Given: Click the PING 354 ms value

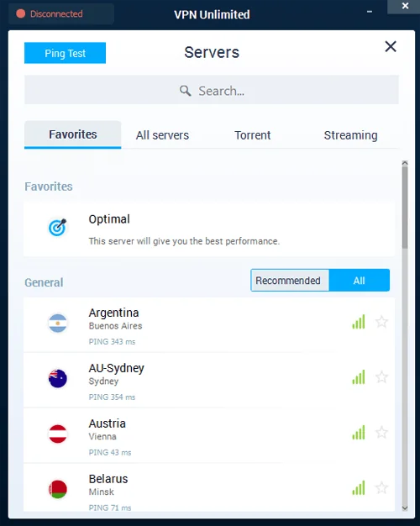Looking at the screenshot, I should pyautogui.click(x=112, y=397).
